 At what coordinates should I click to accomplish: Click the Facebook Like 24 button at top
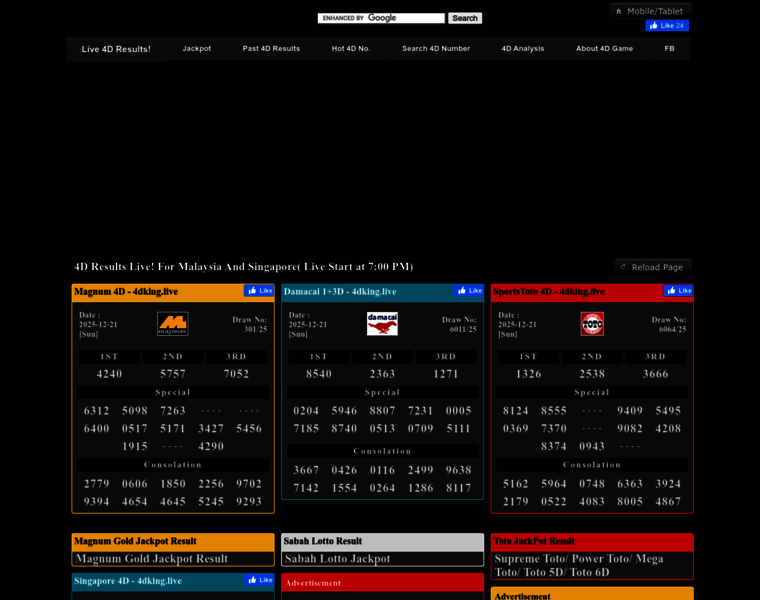pos(666,26)
